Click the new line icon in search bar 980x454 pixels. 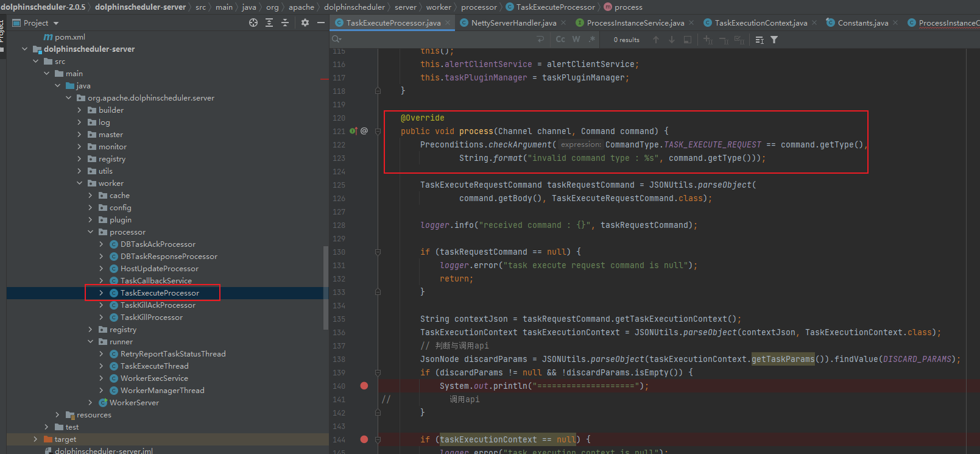pyautogui.click(x=540, y=40)
